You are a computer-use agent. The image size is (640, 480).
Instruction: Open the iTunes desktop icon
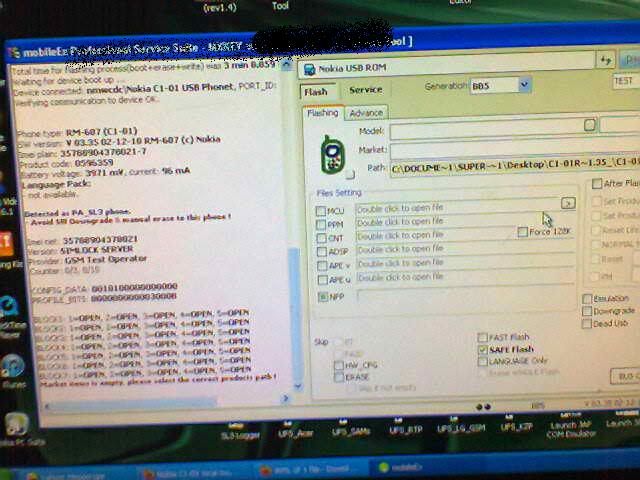pos(13,371)
